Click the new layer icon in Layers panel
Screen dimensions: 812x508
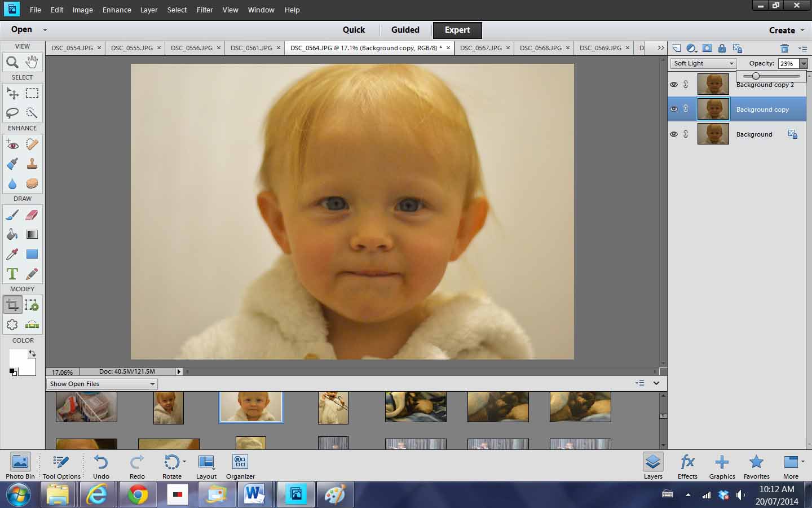pos(677,48)
